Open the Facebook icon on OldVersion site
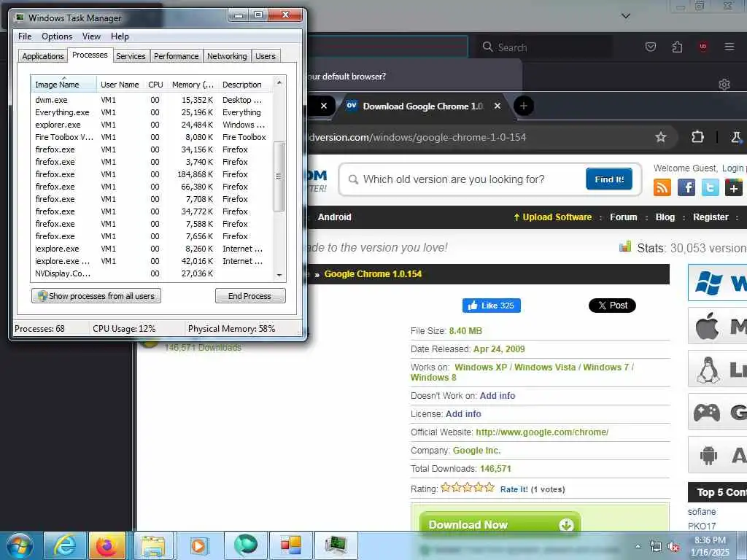 click(686, 187)
